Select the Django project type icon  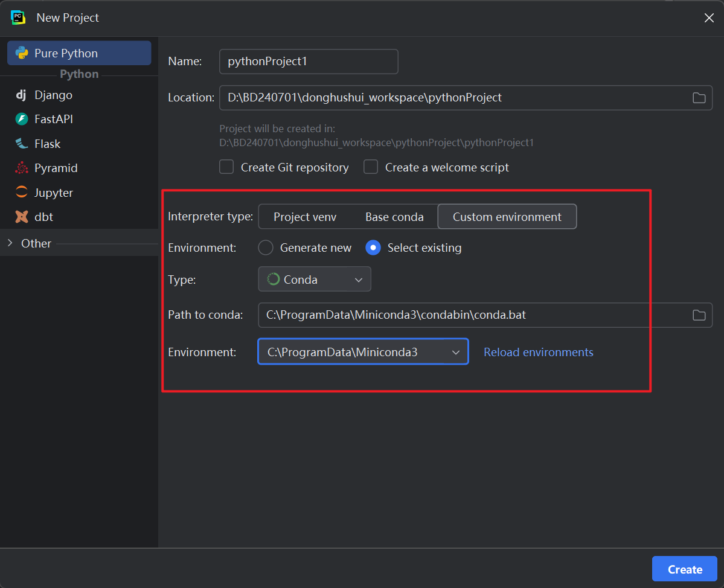coord(20,95)
